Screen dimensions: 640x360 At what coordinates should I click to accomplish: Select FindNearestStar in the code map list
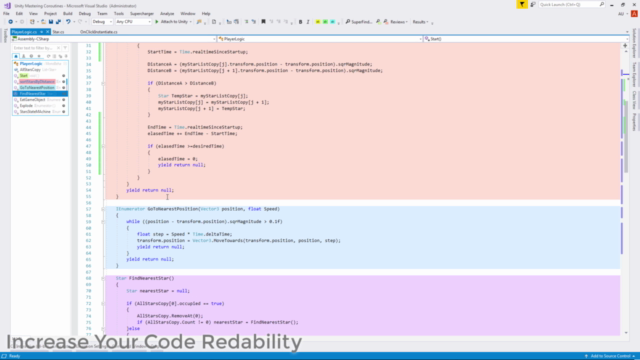coord(40,93)
